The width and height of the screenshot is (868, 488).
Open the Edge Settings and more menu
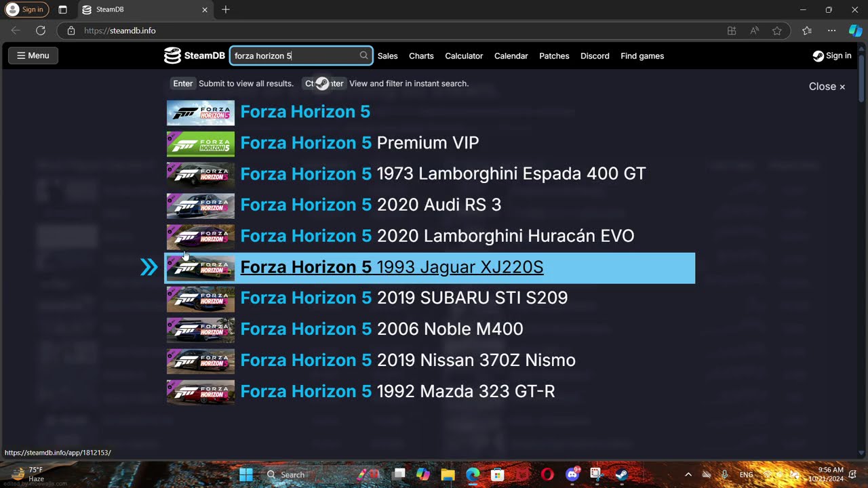pyautogui.click(x=831, y=30)
